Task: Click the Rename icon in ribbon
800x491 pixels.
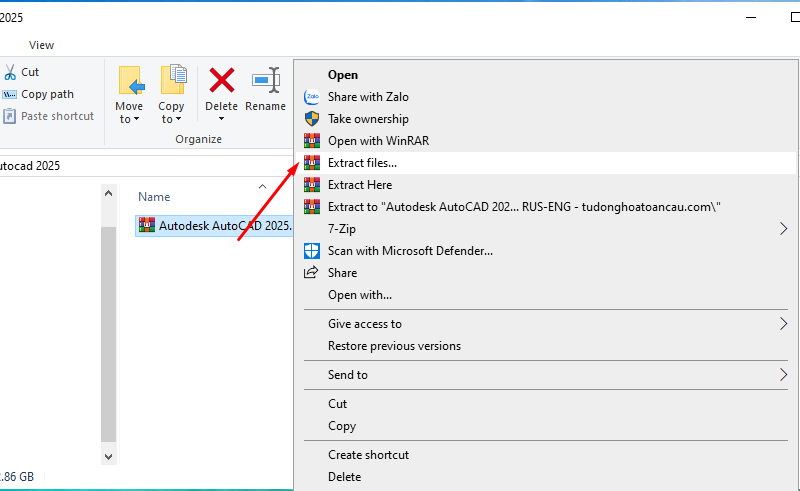Action: tap(266, 80)
